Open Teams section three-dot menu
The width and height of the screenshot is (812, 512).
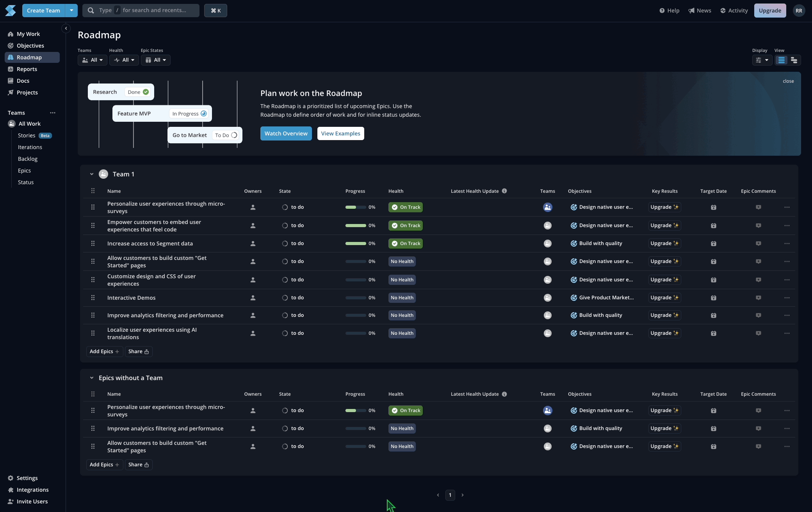[53, 113]
